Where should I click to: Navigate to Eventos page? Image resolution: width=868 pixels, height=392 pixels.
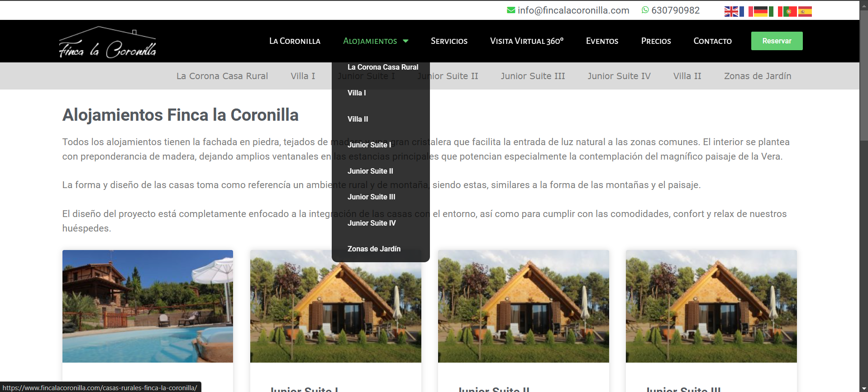[602, 41]
